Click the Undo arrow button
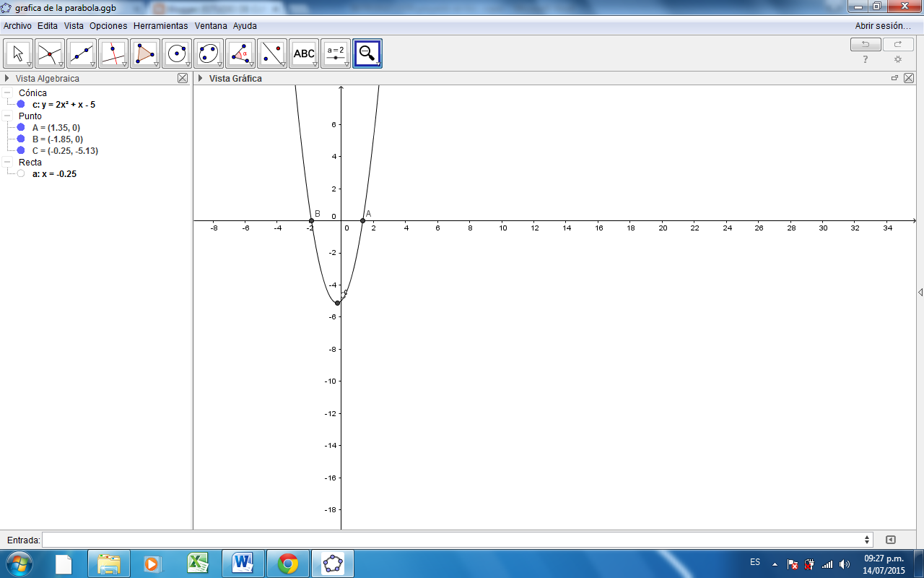The width and height of the screenshot is (924, 578). pos(866,44)
